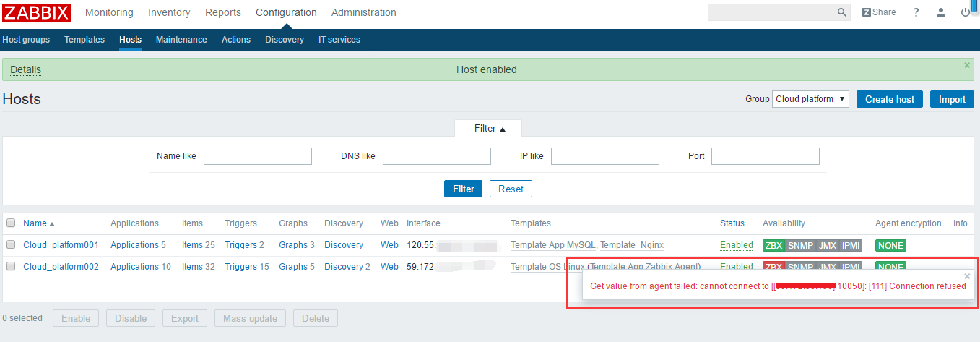Close the agent error popup
980x342 pixels.
pos(967,276)
